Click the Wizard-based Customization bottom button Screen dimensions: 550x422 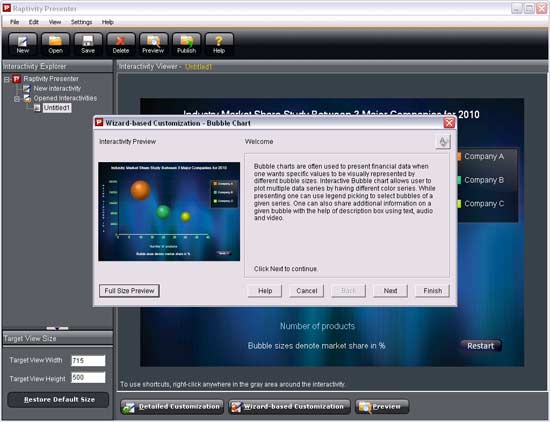[289, 407]
